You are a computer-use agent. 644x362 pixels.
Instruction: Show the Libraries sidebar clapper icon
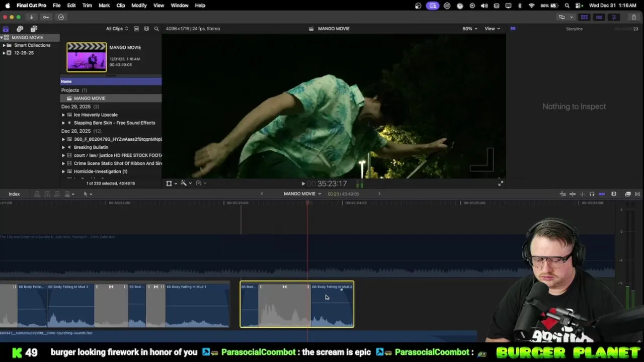click(6, 29)
